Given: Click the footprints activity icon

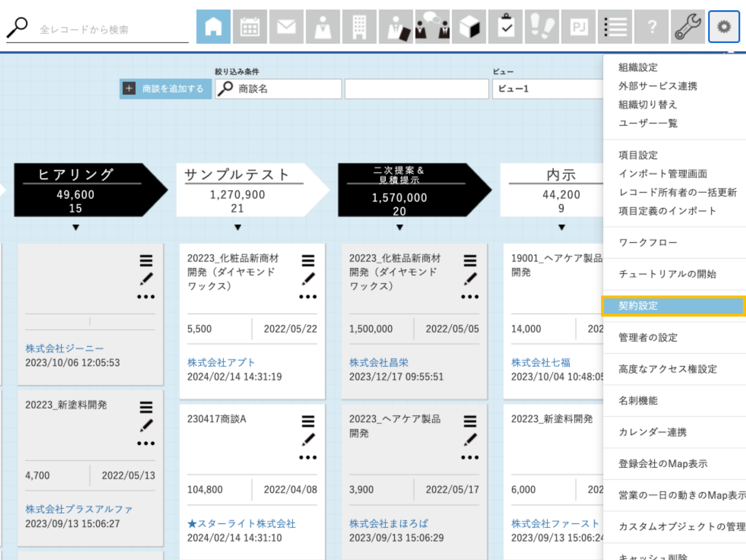Looking at the screenshot, I should pos(542,27).
